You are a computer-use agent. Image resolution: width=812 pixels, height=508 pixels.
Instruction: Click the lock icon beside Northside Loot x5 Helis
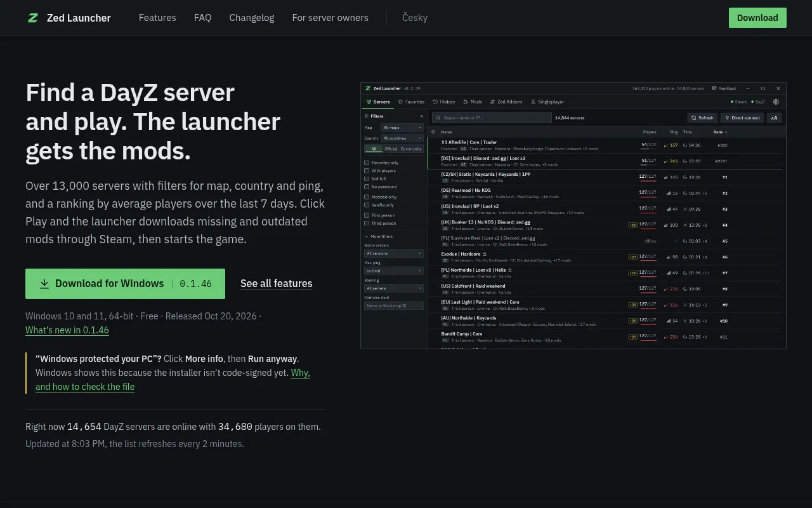509,270
